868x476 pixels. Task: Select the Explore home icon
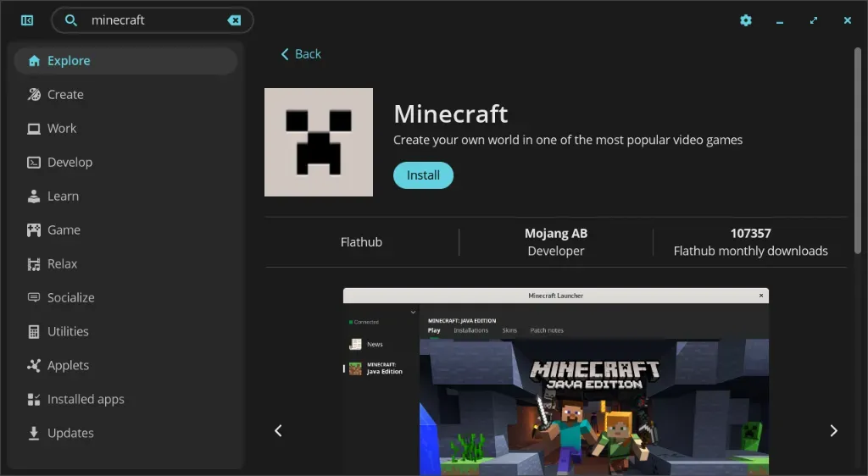pyautogui.click(x=34, y=61)
